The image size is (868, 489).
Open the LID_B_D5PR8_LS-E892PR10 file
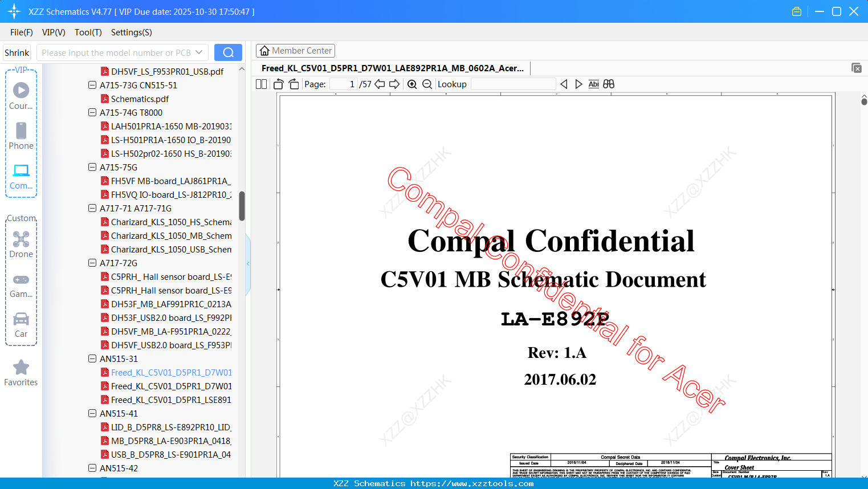tap(166, 427)
